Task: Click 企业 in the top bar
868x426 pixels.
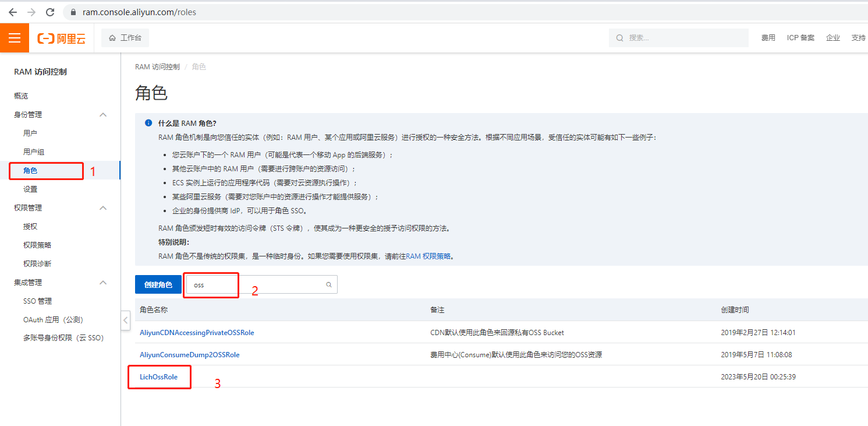Action: pos(833,38)
